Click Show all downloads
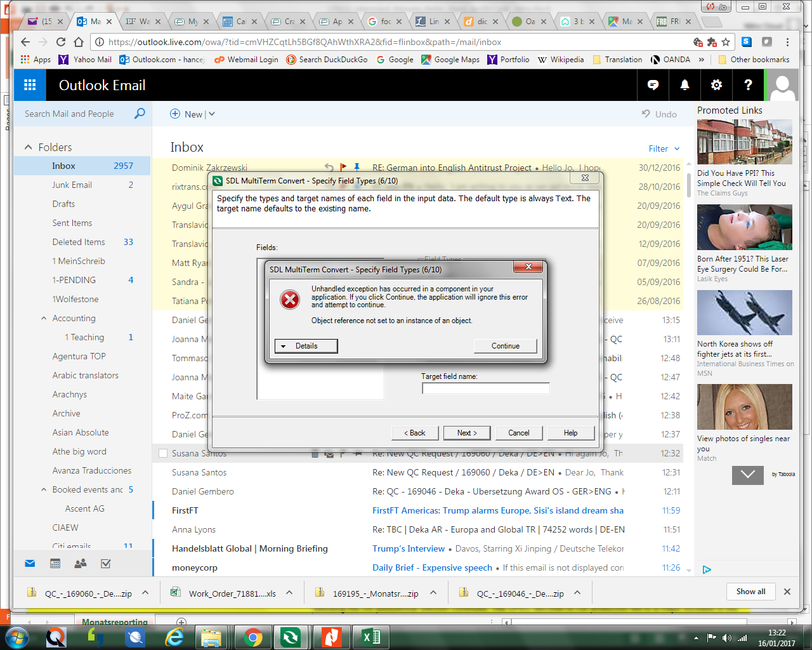Image resolution: width=812 pixels, height=650 pixels. pos(750,592)
